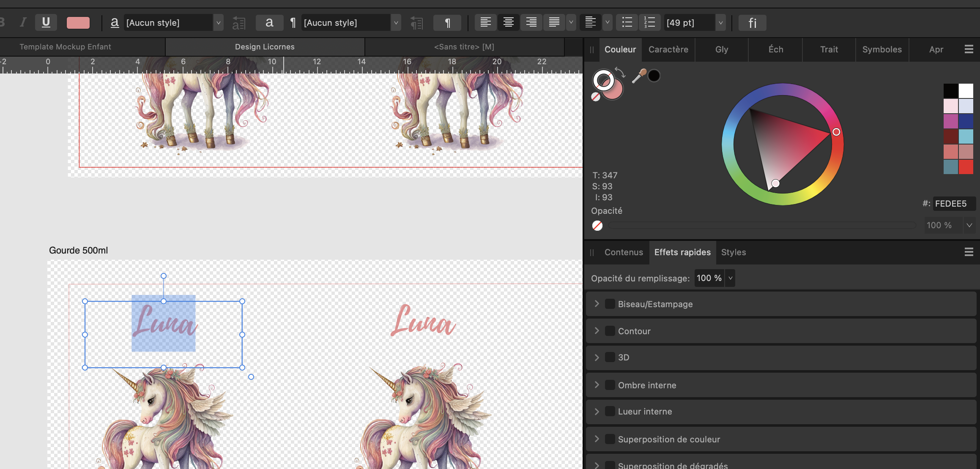Swap fill and stroke colors arrow

(x=620, y=72)
